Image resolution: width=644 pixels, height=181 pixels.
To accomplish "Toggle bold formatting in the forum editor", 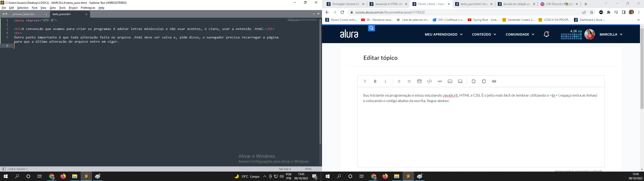I will pos(375,81).
